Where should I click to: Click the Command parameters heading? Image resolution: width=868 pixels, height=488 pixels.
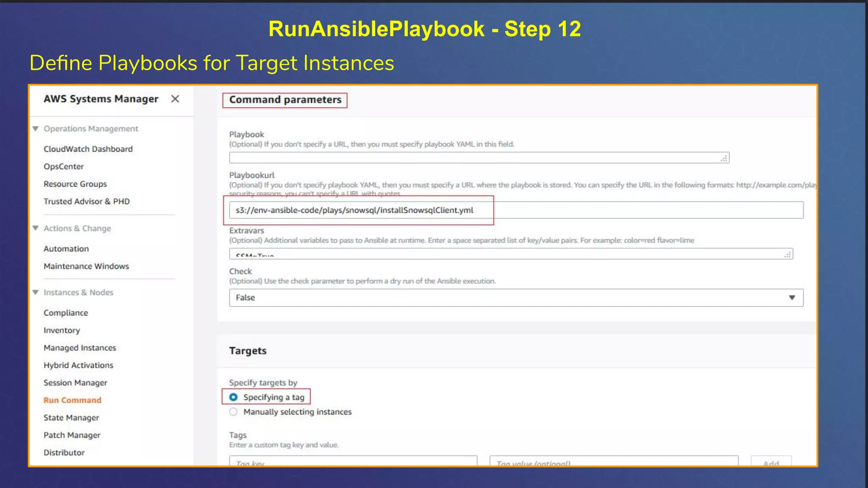pos(285,100)
